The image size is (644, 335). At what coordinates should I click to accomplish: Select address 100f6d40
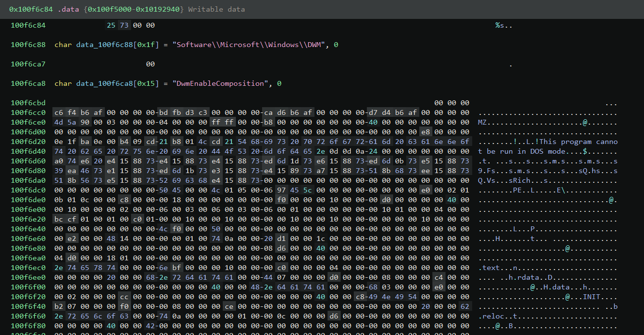tap(28, 151)
